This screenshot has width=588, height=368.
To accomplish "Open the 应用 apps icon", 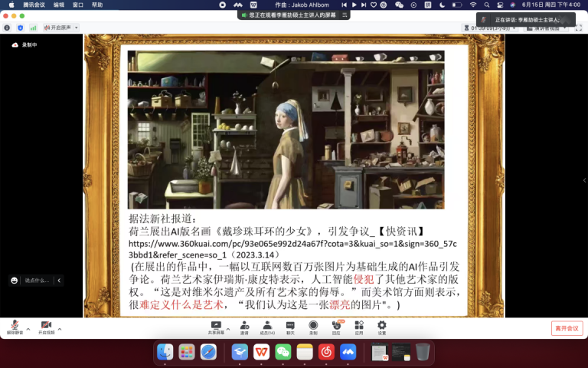I will [359, 327].
